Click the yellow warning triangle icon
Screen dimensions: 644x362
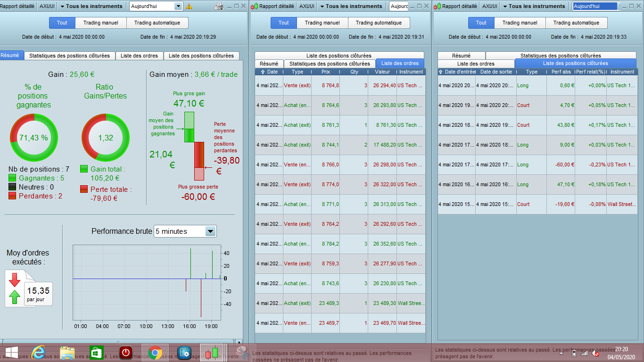(189, 7)
